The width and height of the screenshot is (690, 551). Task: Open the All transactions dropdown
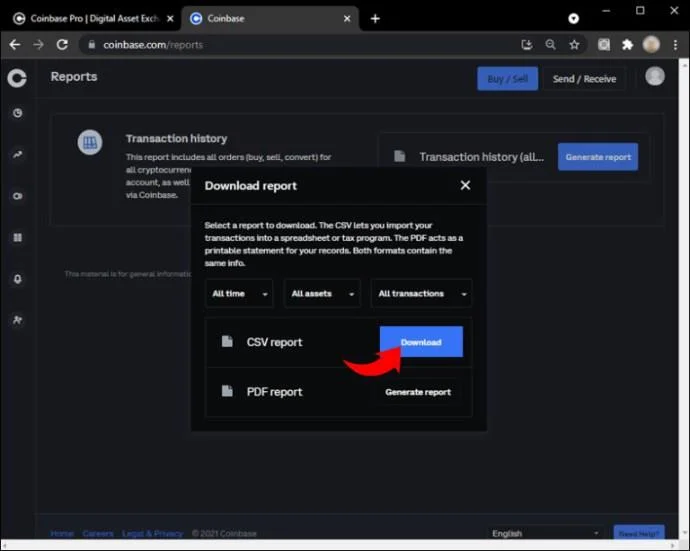[x=422, y=294]
